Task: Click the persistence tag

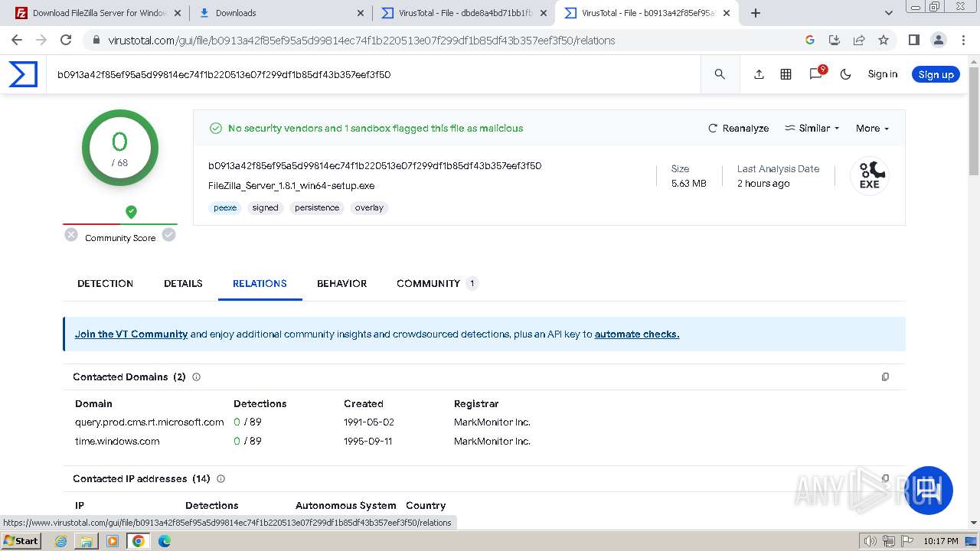Action: pyautogui.click(x=317, y=207)
